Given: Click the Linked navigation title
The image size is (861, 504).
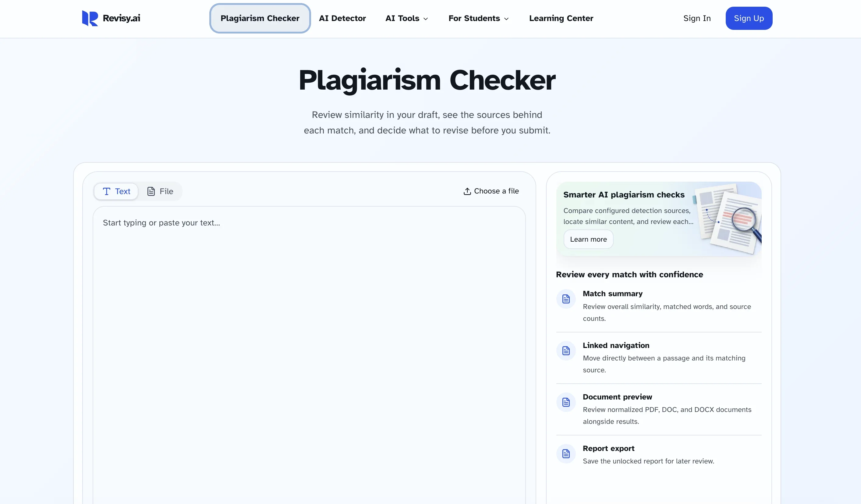Looking at the screenshot, I should [616, 346].
